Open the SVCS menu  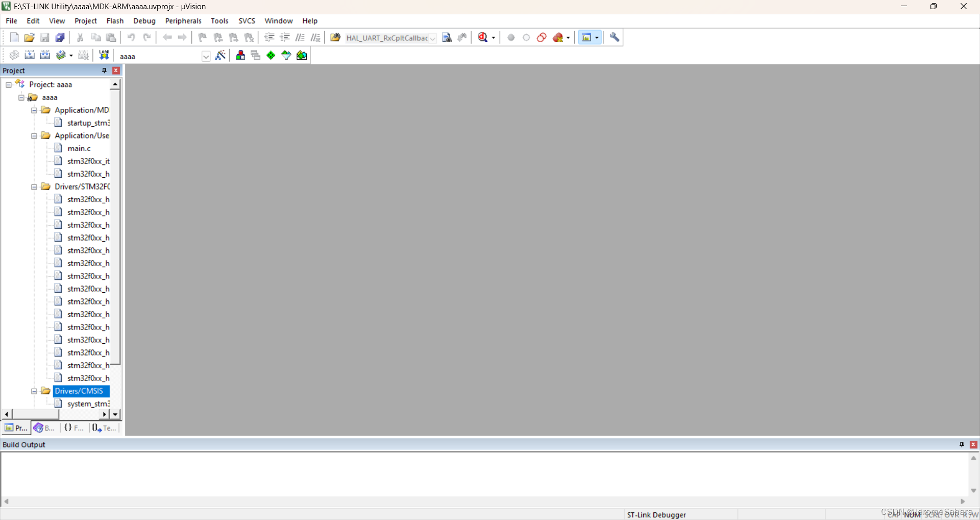click(x=247, y=21)
